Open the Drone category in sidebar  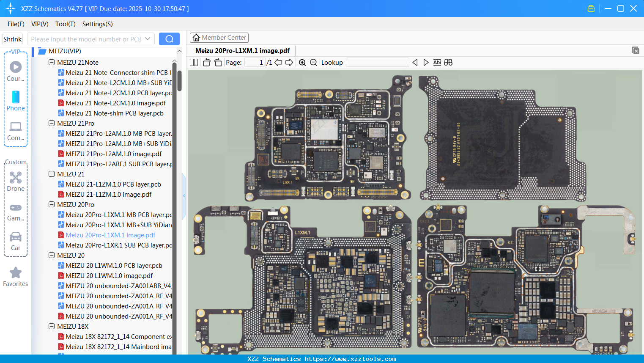coord(16,181)
